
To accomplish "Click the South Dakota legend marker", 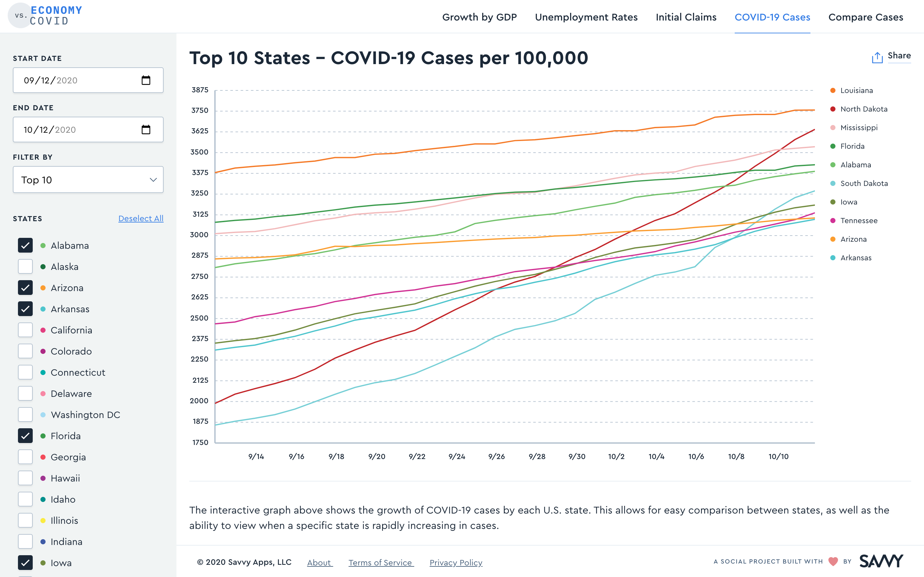I will pos(833,184).
